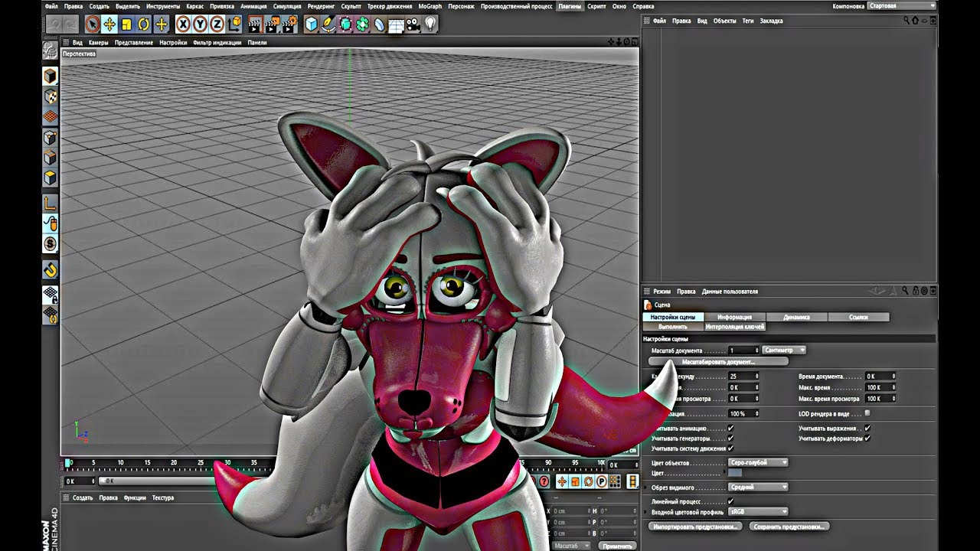Click the Применить button
This screenshot has height=551, width=980.
pos(617,546)
